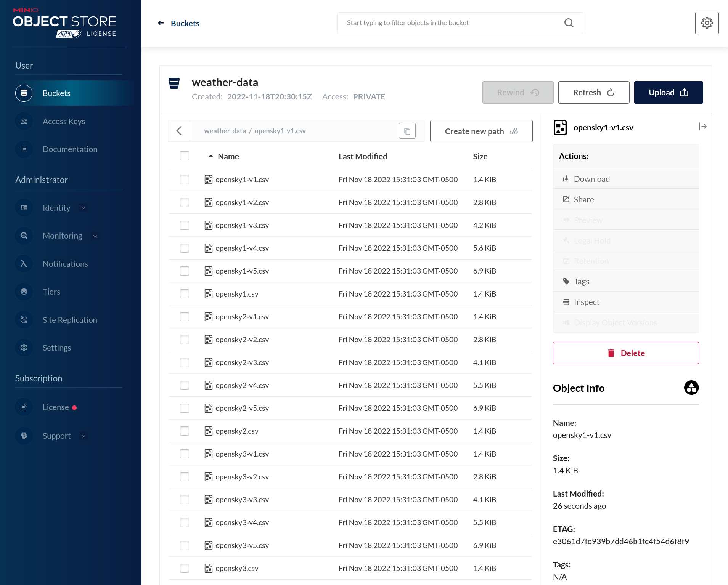Select the checkbox next to opensky3.csv
The width and height of the screenshot is (728, 585).
pyautogui.click(x=185, y=568)
